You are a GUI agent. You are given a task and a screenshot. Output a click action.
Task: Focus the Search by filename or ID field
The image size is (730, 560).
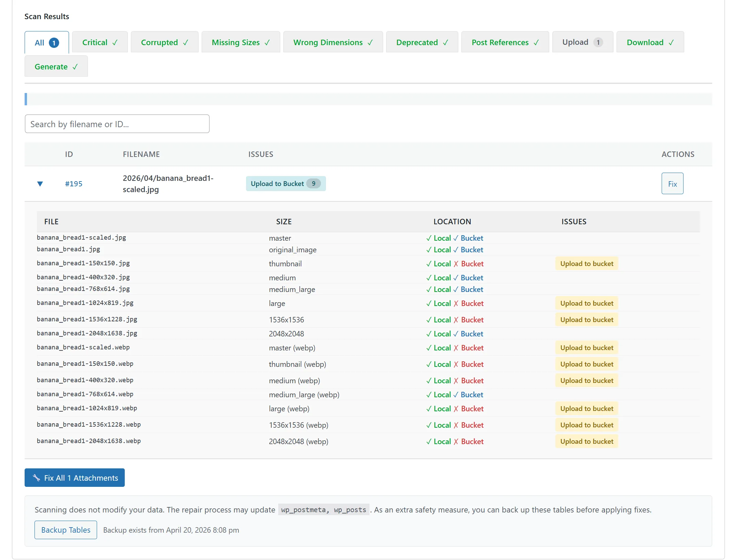pos(117,124)
